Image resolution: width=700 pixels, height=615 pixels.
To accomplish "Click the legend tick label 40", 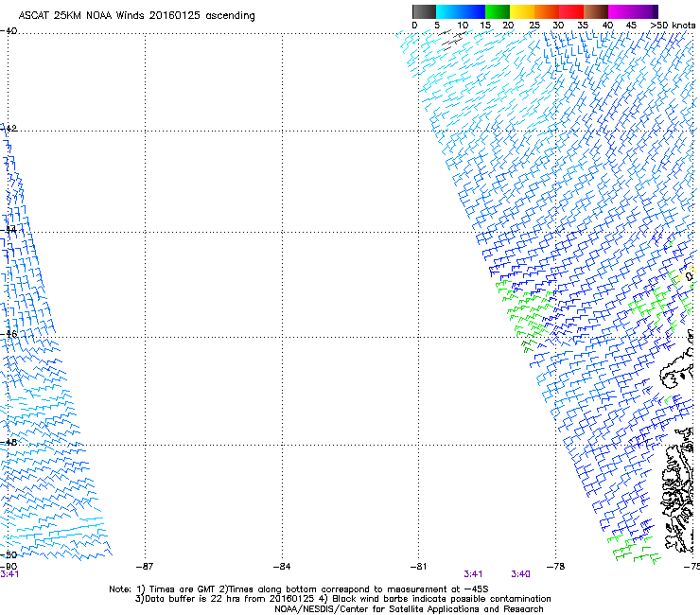I will (x=607, y=26).
